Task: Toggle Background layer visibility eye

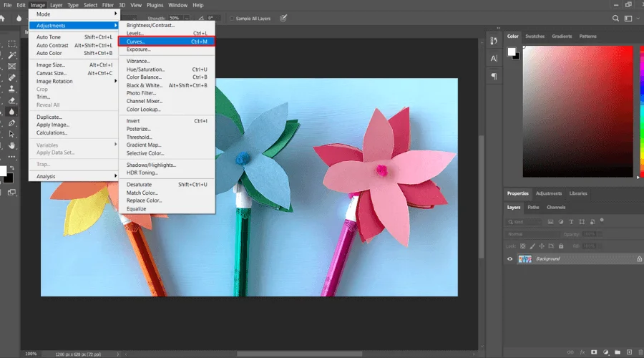Action: [x=509, y=259]
